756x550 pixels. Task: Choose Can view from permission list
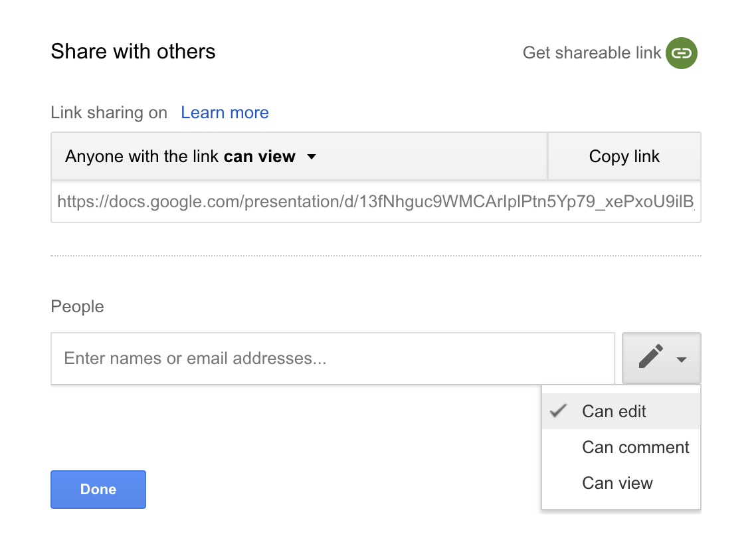click(x=617, y=483)
